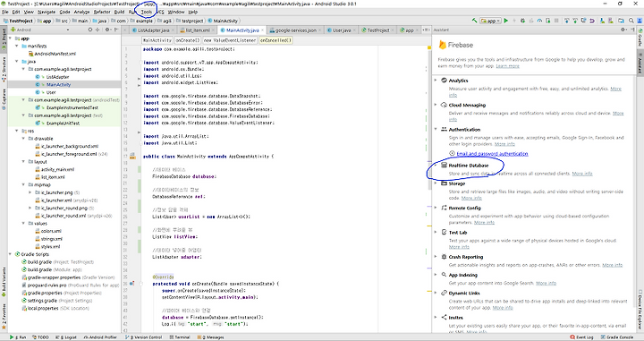Open the Event Log tool window
644x341 pixels.
click(582, 337)
